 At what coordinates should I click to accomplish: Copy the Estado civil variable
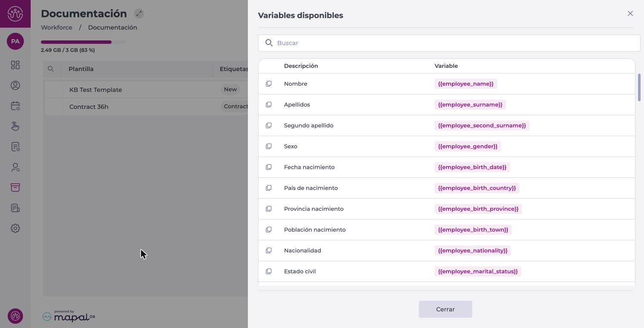click(x=269, y=271)
